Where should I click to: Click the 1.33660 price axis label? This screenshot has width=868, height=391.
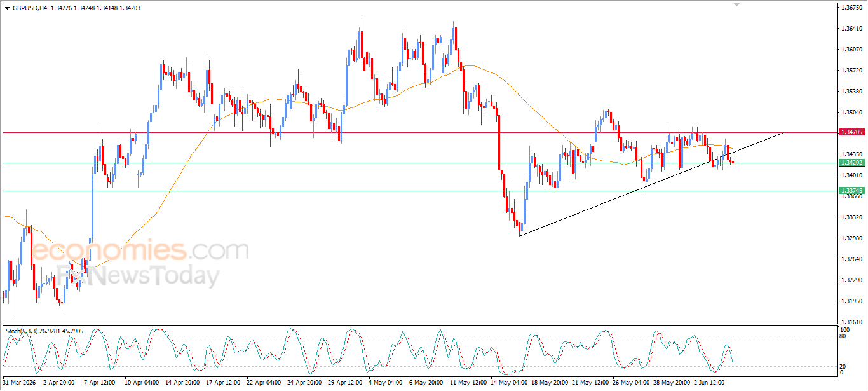click(x=852, y=196)
